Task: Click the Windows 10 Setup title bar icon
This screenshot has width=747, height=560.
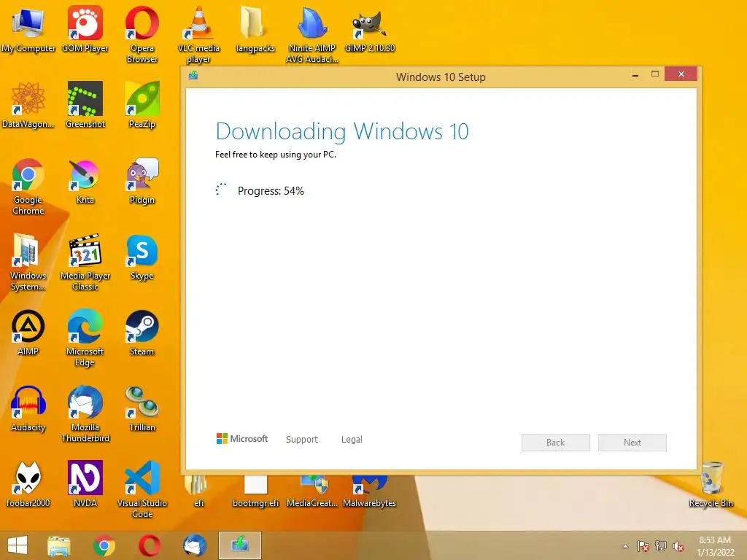Action: click(193, 75)
